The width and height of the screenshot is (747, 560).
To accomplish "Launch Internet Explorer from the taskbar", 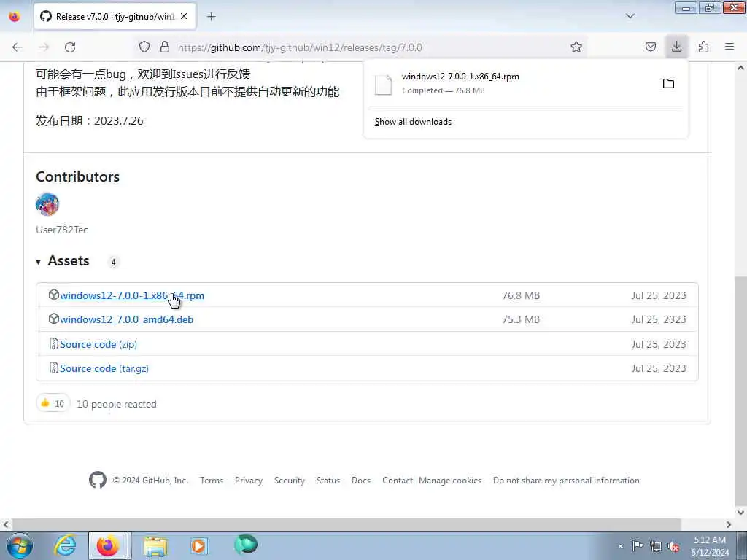I will [65, 545].
